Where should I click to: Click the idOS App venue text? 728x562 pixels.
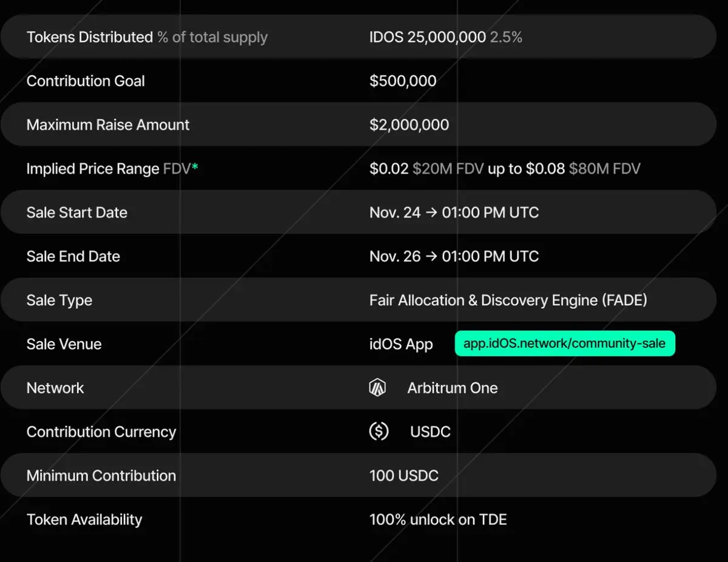pyautogui.click(x=401, y=344)
